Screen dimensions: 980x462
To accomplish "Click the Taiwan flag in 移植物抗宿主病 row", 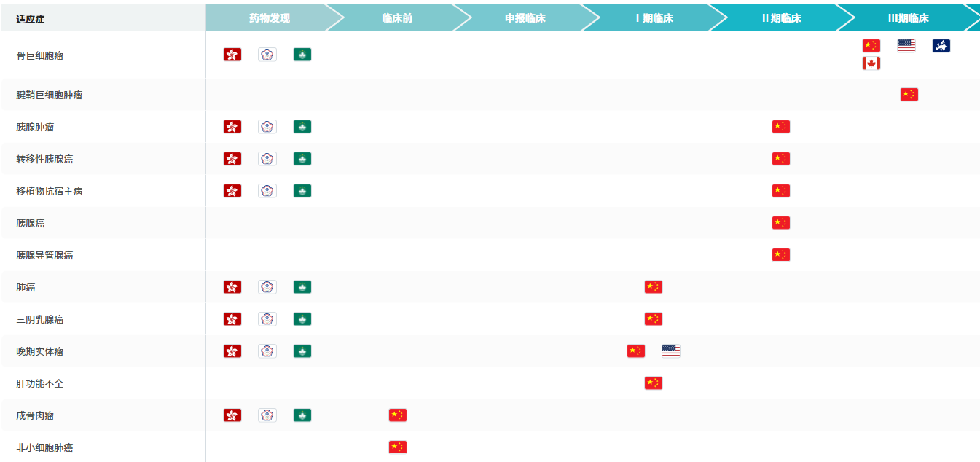I will [x=267, y=191].
